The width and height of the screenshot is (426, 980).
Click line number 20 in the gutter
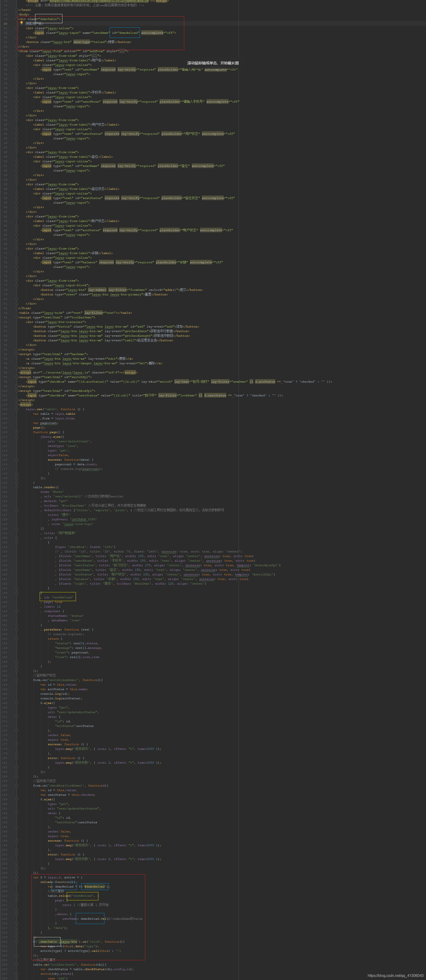tap(5, 24)
